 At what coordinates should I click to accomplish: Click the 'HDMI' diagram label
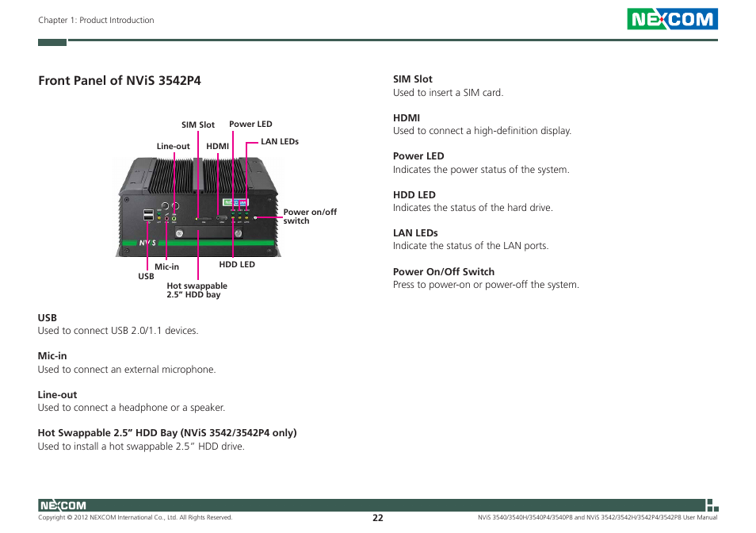217,146
